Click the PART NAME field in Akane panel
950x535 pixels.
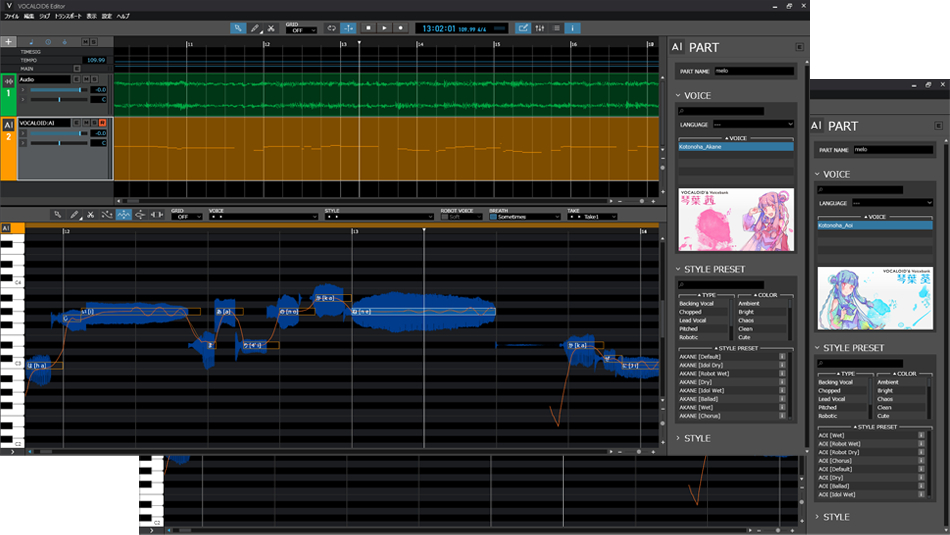point(754,71)
